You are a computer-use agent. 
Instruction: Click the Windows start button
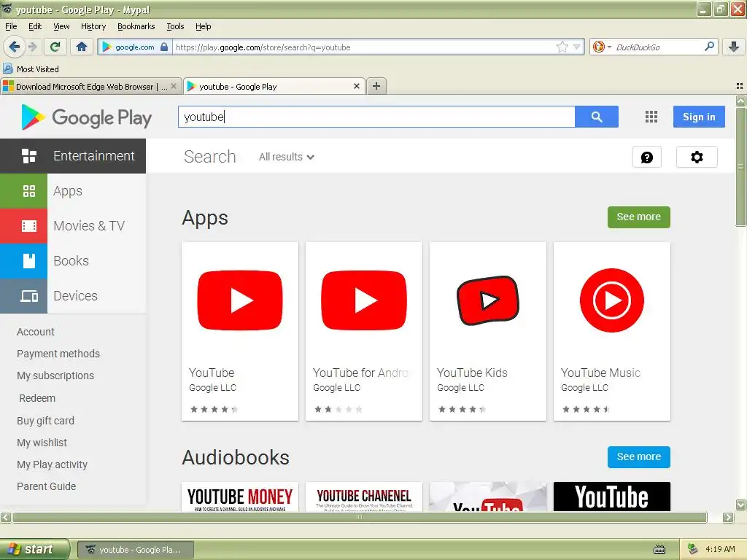(34, 550)
